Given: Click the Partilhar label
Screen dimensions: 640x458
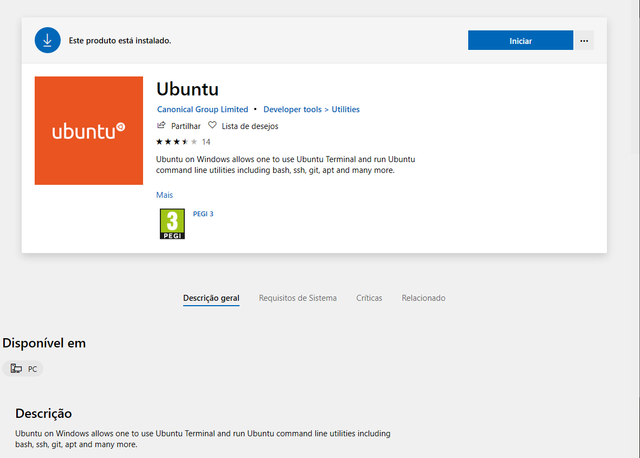Looking at the screenshot, I should [186, 126].
